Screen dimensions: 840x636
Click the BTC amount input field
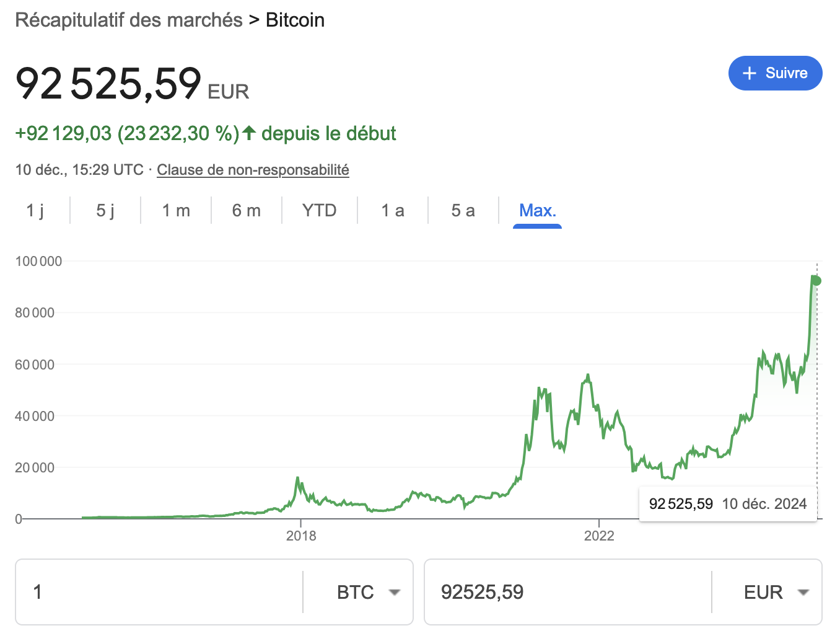point(161,593)
